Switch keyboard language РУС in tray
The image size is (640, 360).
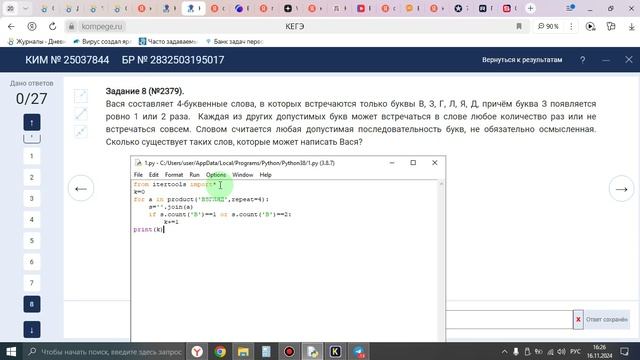click(576, 351)
